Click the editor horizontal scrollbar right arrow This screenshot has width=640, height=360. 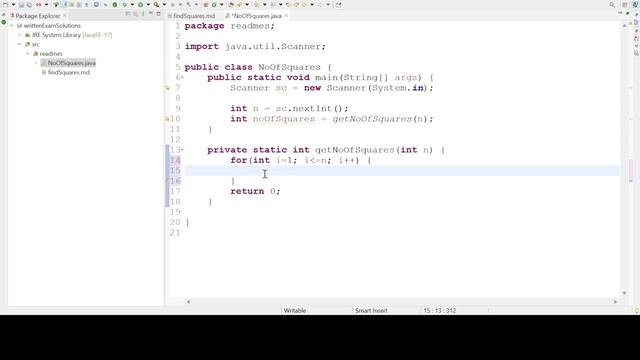(615, 302)
